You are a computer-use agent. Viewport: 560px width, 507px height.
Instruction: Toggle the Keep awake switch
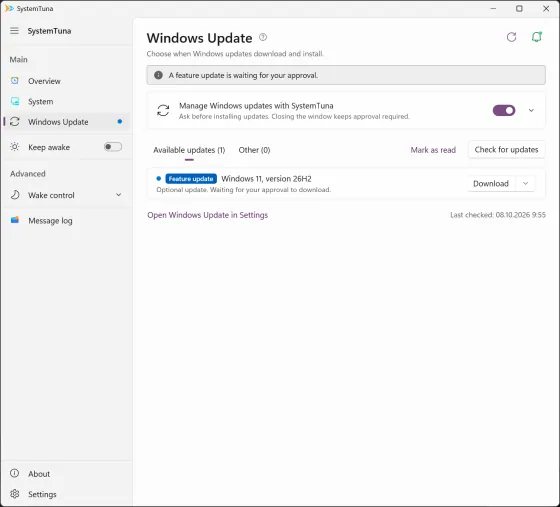[x=113, y=147]
